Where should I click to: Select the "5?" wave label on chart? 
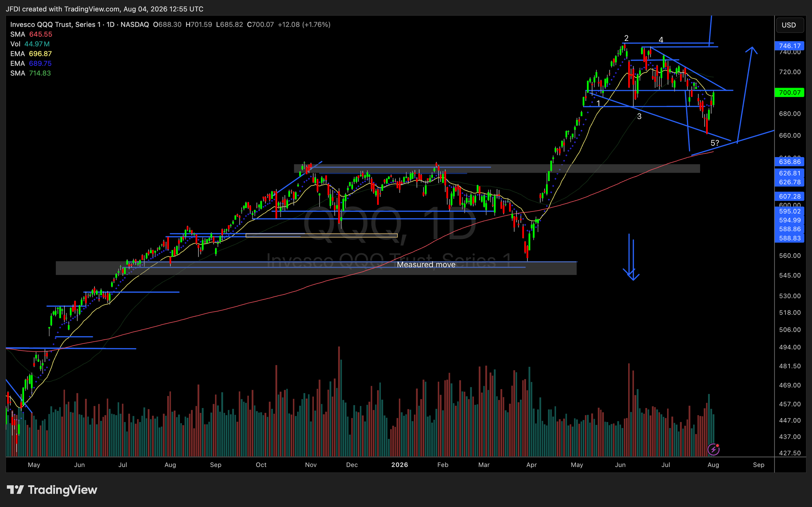[x=715, y=143]
